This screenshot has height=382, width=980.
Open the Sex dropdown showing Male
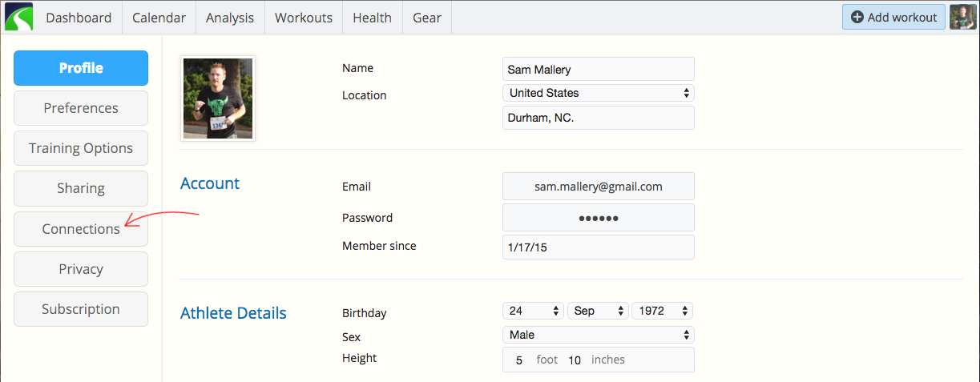[x=598, y=335]
